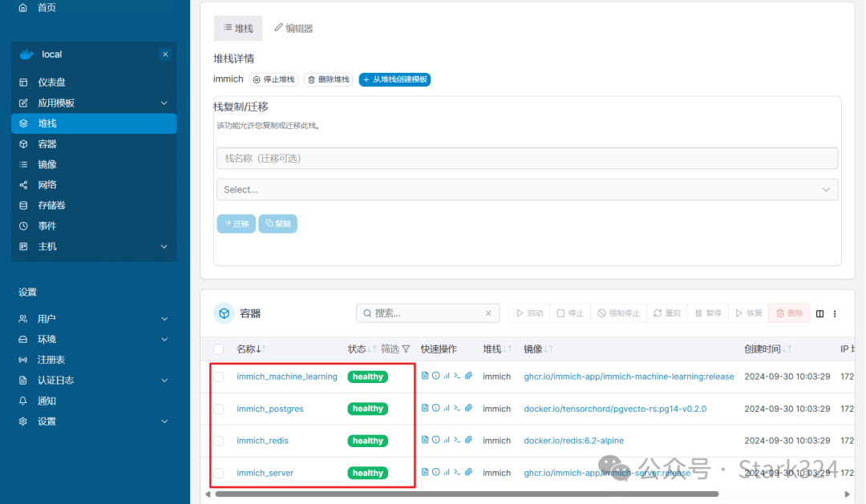This screenshot has width=866, height=504.
Task: Click attach icon for immich_server
Action: pos(468,472)
